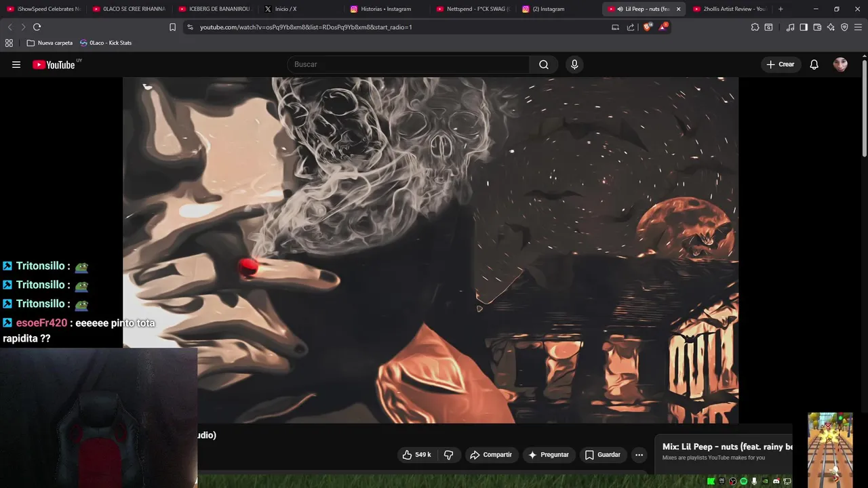Switch to (2) Instagram tab
868x488 pixels.
point(559,9)
